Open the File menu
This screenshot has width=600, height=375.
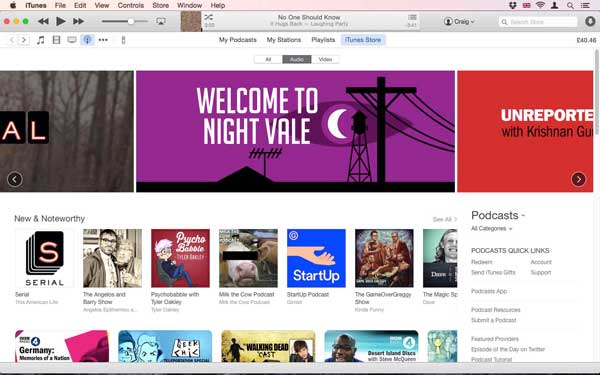click(x=60, y=5)
